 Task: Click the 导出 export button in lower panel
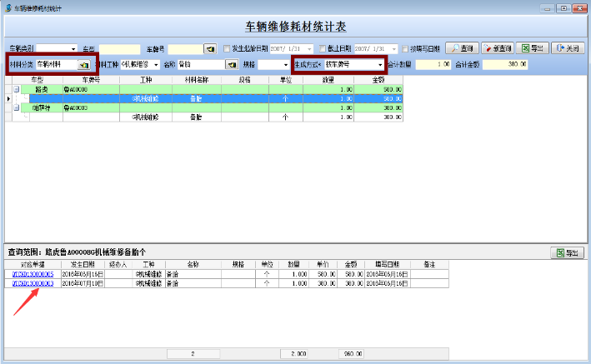click(567, 252)
